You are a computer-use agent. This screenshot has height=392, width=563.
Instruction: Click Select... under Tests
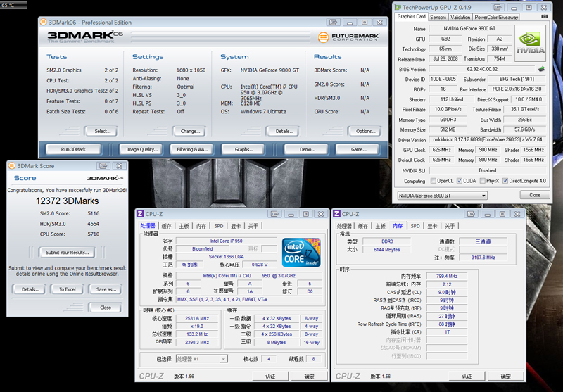[103, 131]
